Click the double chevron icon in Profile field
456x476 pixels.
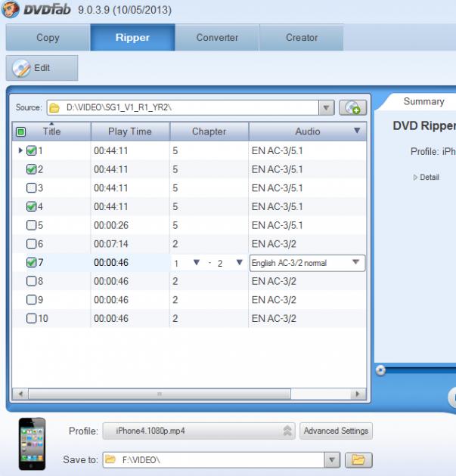click(287, 431)
